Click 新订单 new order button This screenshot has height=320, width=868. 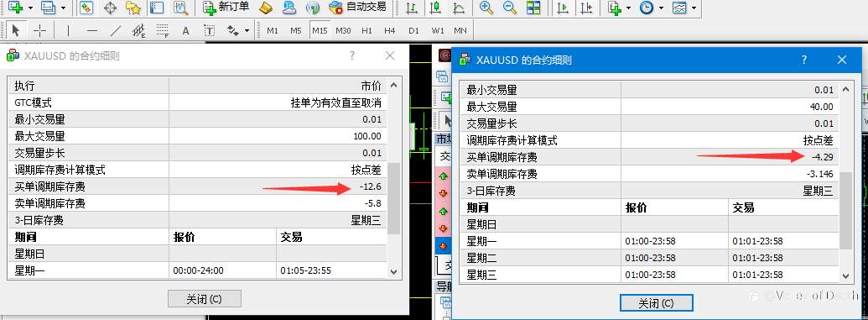(x=226, y=8)
